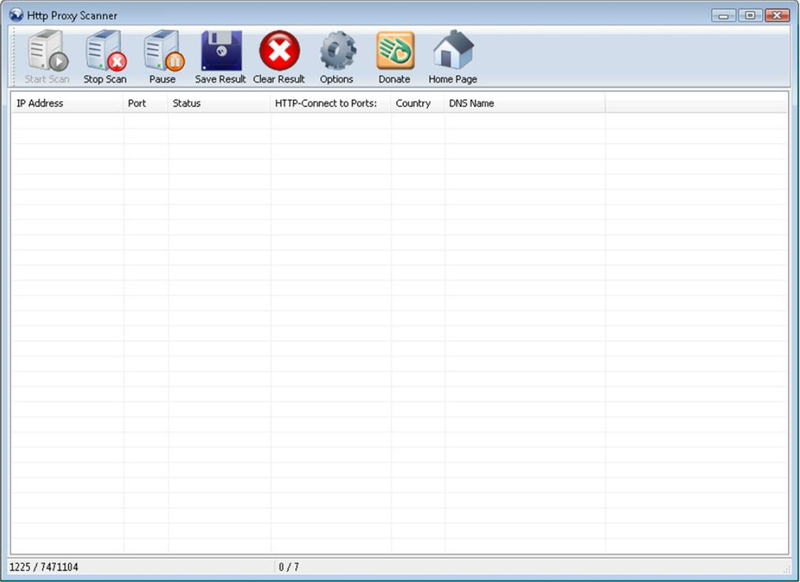Sort by the Country column header

pyautogui.click(x=418, y=103)
